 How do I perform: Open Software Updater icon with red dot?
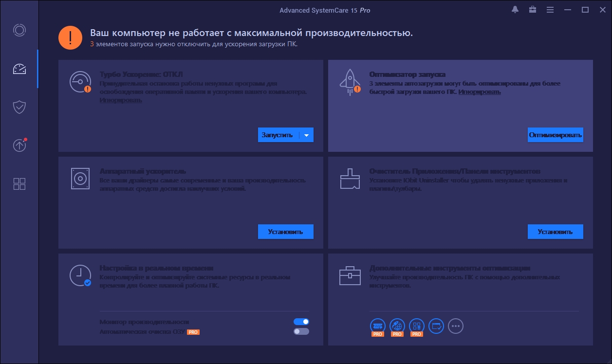(19, 145)
